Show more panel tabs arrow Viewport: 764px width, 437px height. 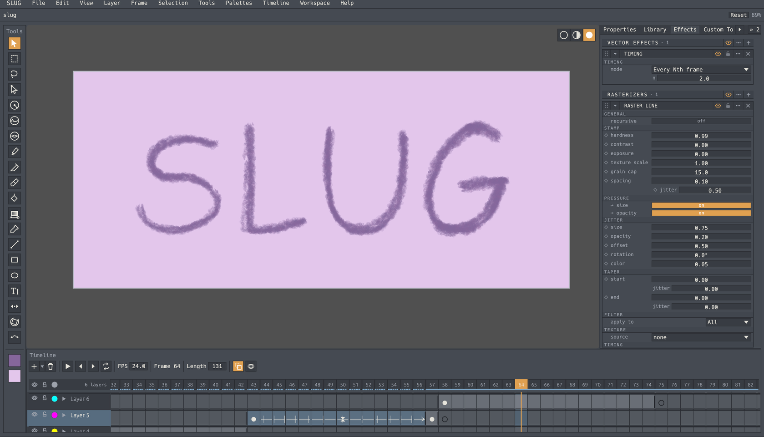(x=740, y=30)
